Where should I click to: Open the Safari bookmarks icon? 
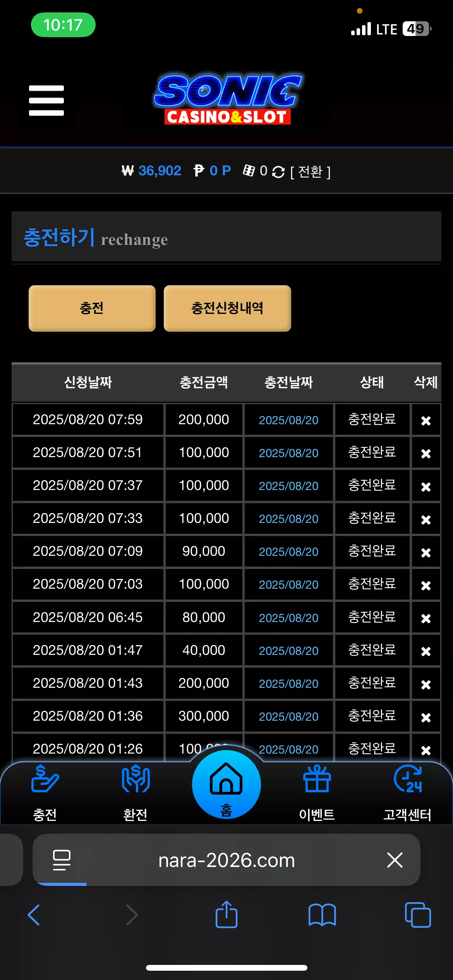click(x=322, y=915)
